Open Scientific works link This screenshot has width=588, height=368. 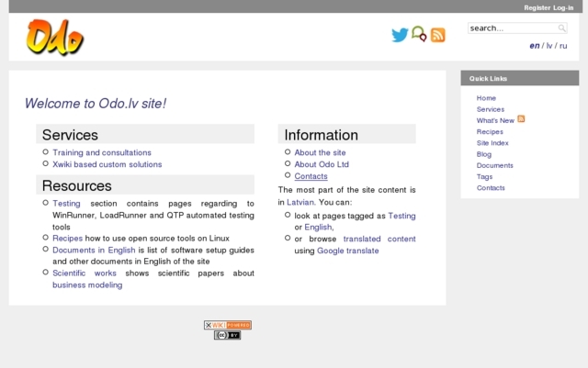(85, 273)
